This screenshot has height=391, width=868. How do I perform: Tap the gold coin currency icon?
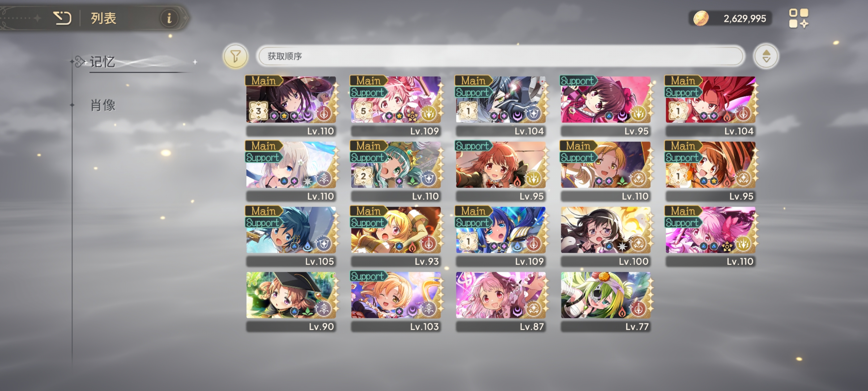(x=701, y=18)
